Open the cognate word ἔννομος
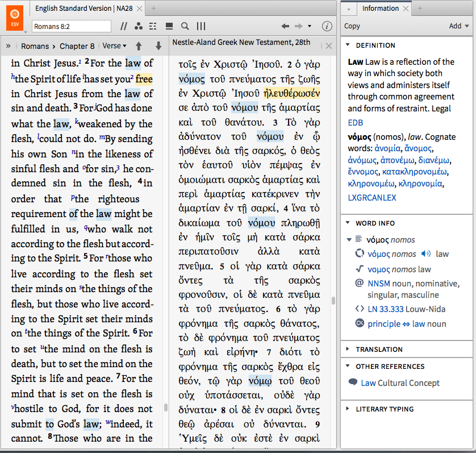This screenshot has width=476, height=453. tap(363, 172)
